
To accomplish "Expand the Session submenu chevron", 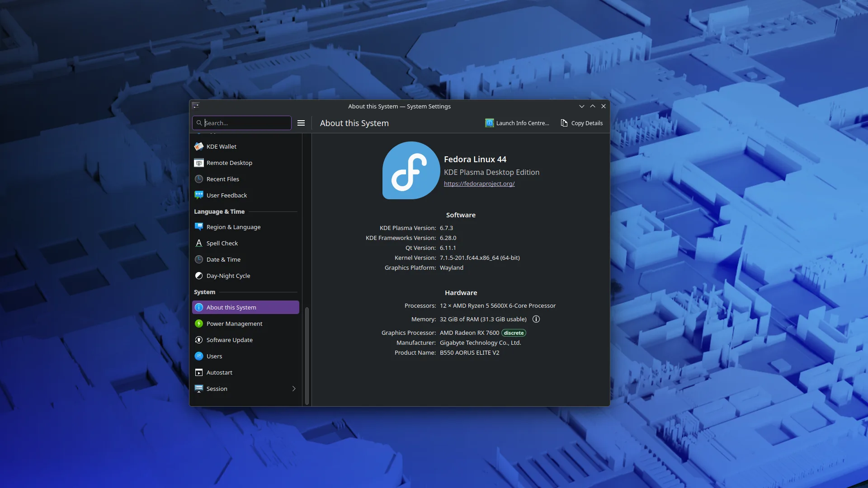I will [x=294, y=389].
